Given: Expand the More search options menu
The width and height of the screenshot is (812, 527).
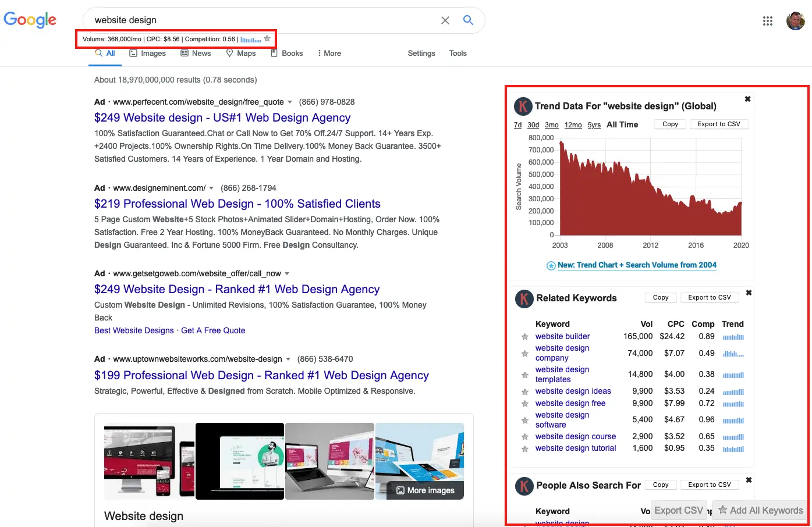Looking at the screenshot, I should [329, 54].
